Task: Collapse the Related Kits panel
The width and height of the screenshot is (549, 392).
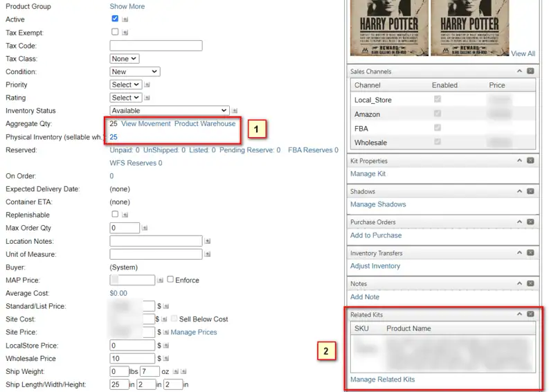Action: pyautogui.click(x=520, y=314)
